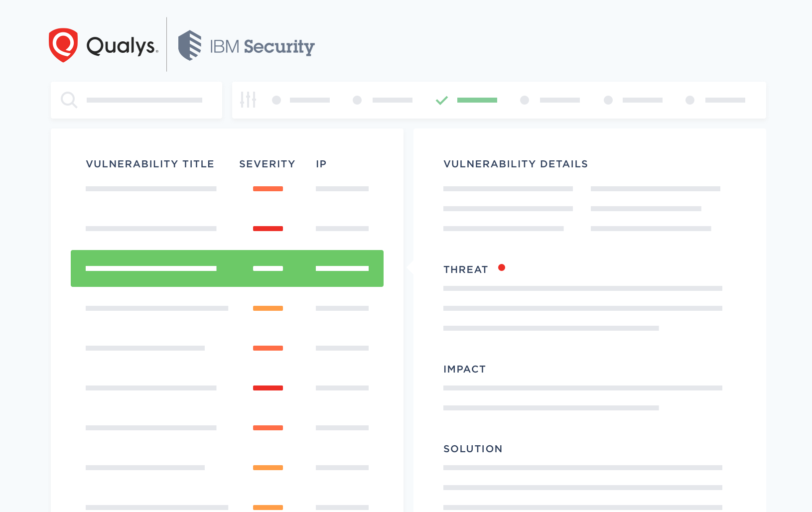Select the highlighted green vulnerability row

click(227, 268)
